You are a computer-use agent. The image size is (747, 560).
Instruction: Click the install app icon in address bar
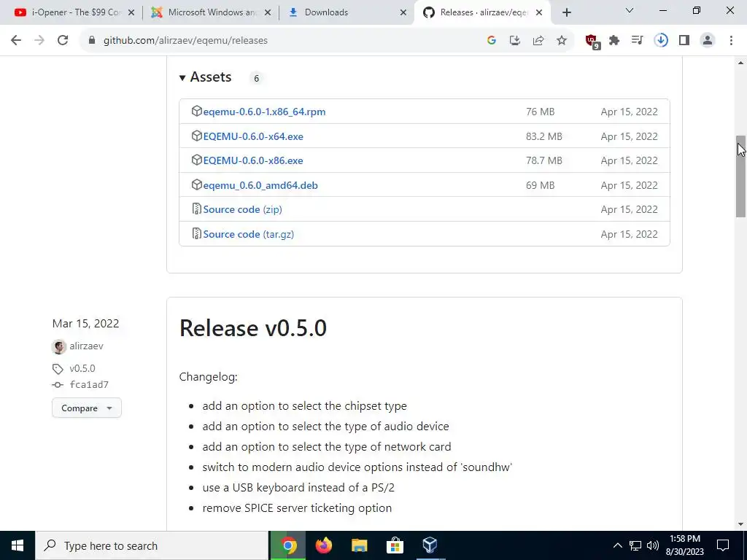tap(515, 41)
